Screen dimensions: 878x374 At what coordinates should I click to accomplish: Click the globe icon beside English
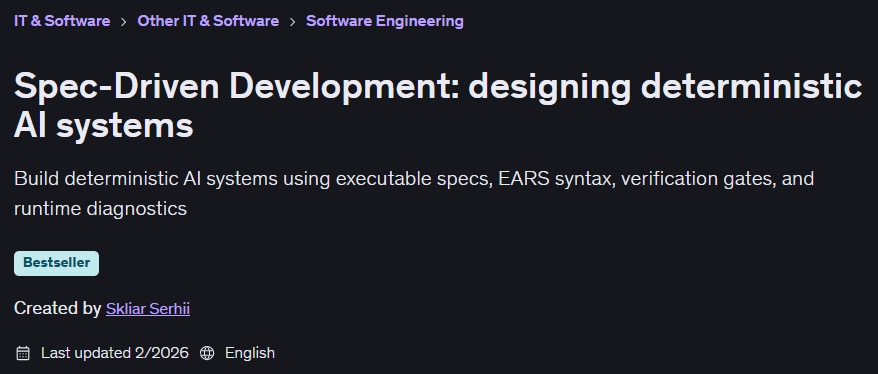pos(207,353)
